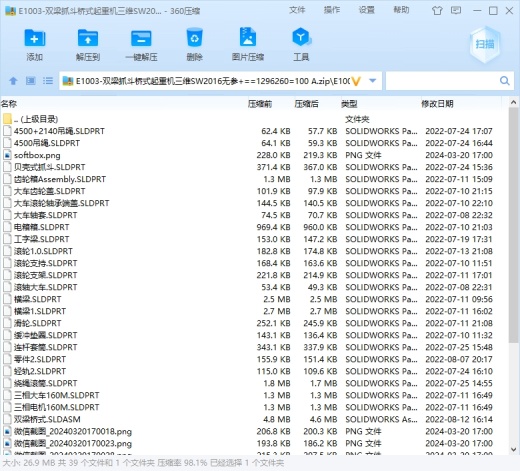Sort by 修改日期 column header
Screen dimensions: 520x471
tap(437, 104)
